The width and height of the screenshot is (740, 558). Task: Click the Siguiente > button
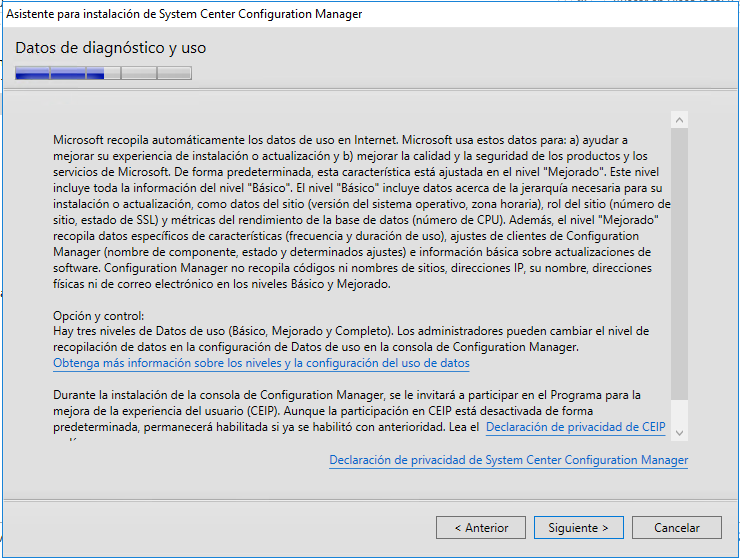click(x=579, y=527)
